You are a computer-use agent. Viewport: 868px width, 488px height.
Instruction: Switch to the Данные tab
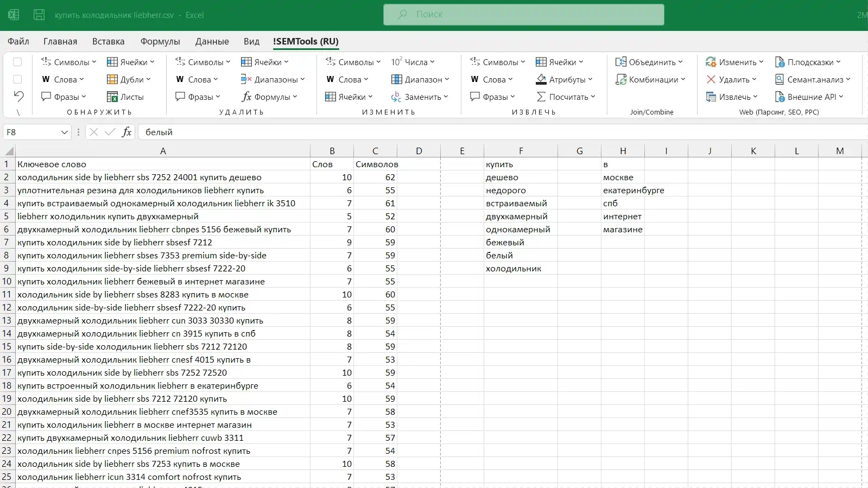(212, 41)
